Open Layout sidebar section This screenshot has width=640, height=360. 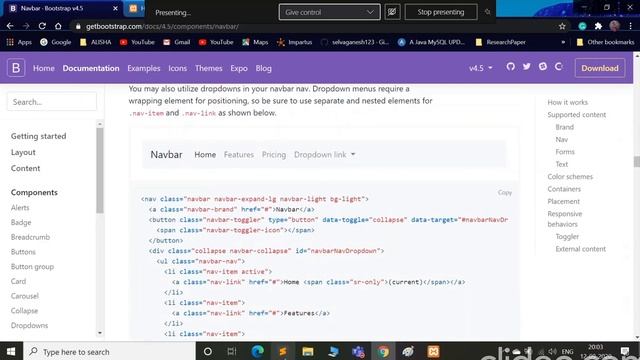click(23, 152)
